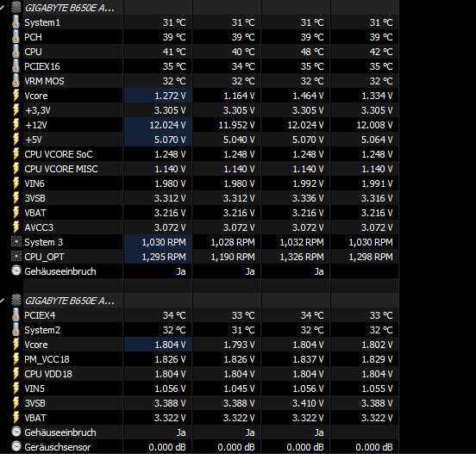This screenshot has width=476, height=454.
Task: Click the CPU maximum value 48 °C
Action: point(312,52)
